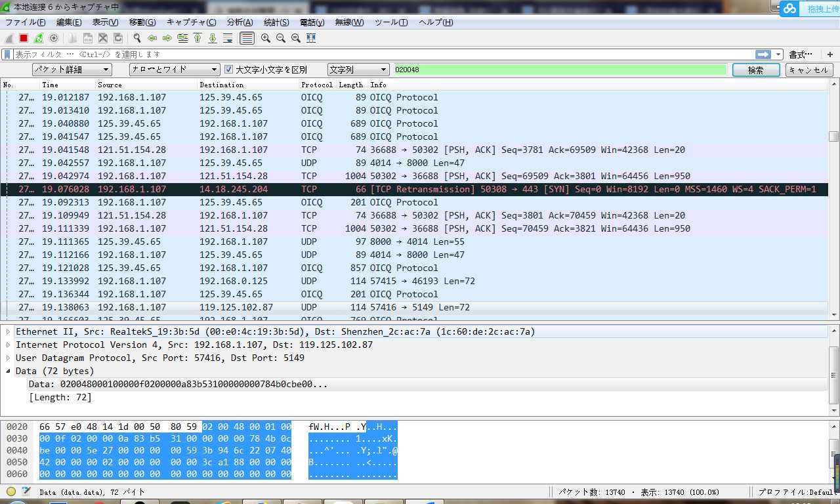Open display filter history dropdown arrow
The width and height of the screenshot is (840, 504).
(778, 54)
